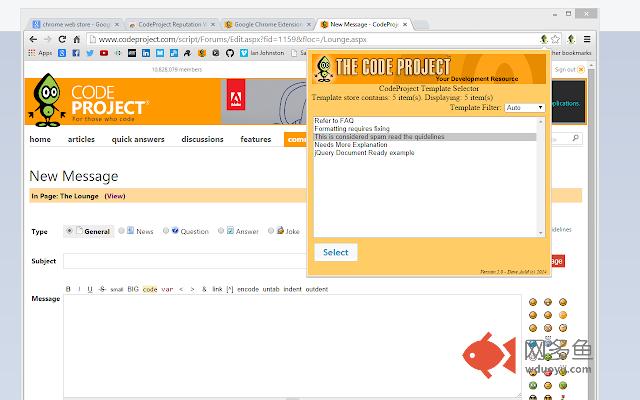This screenshot has width=640, height=400.
Task: Click the bookmark star in address bar
Action: 555,39
